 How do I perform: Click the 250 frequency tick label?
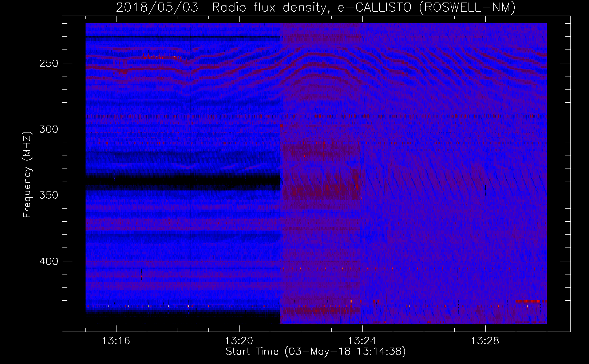(49, 63)
